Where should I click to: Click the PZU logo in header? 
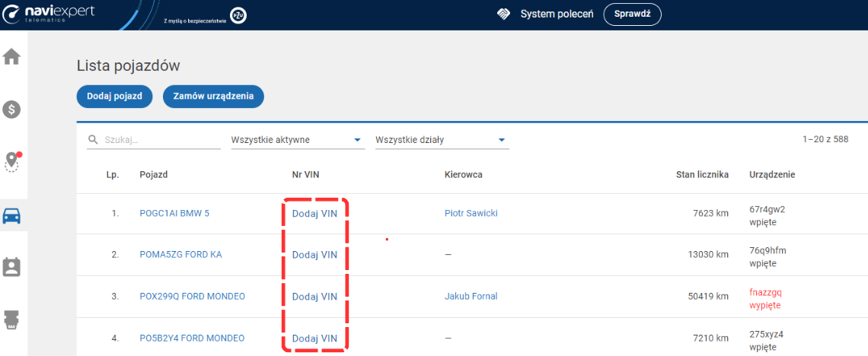click(238, 17)
